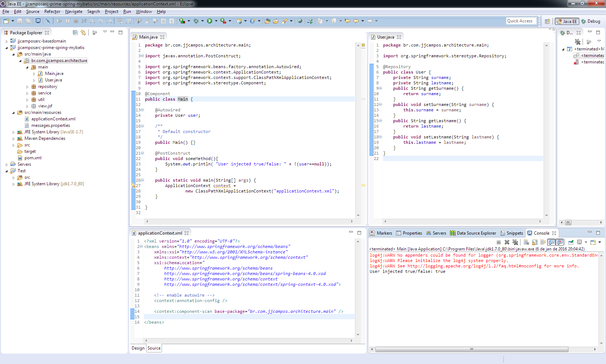Image resolution: width=606 pixels, height=364 pixels.
Task: Expand the Maven Dependencies node
Action: [14, 139]
